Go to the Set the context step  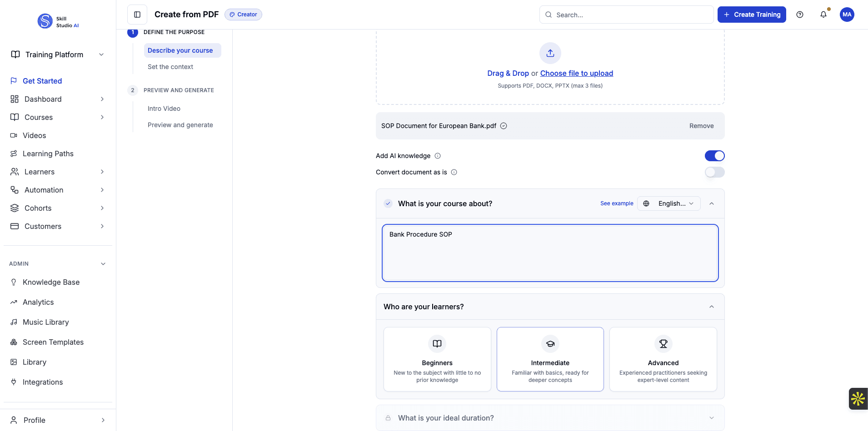click(170, 66)
